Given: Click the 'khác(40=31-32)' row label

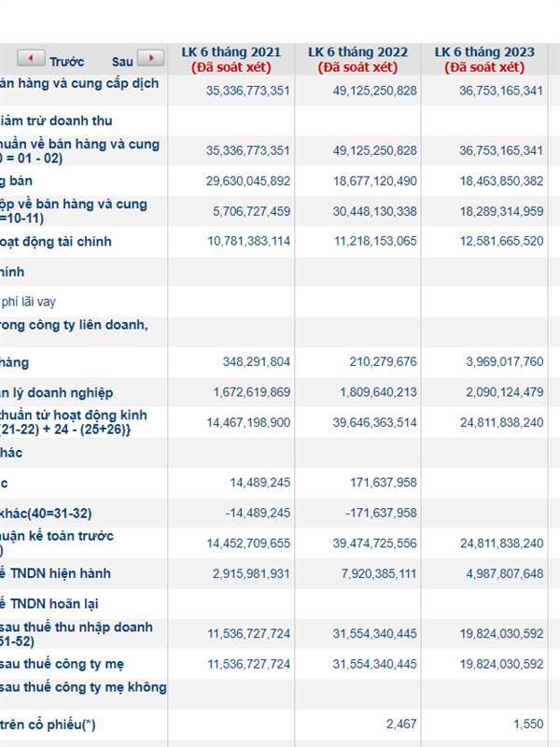Looking at the screenshot, I should pos(46,514).
